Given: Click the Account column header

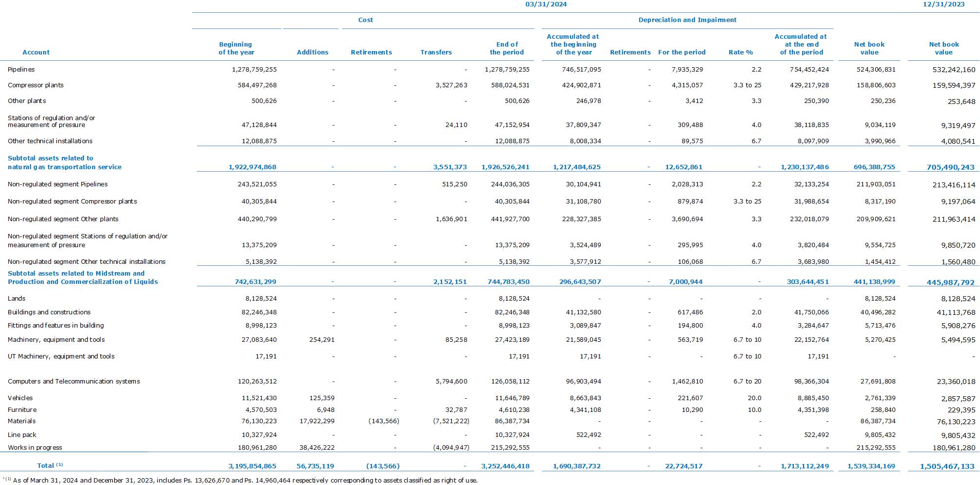Looking at the screenshot, I should [x=36, y=52].
